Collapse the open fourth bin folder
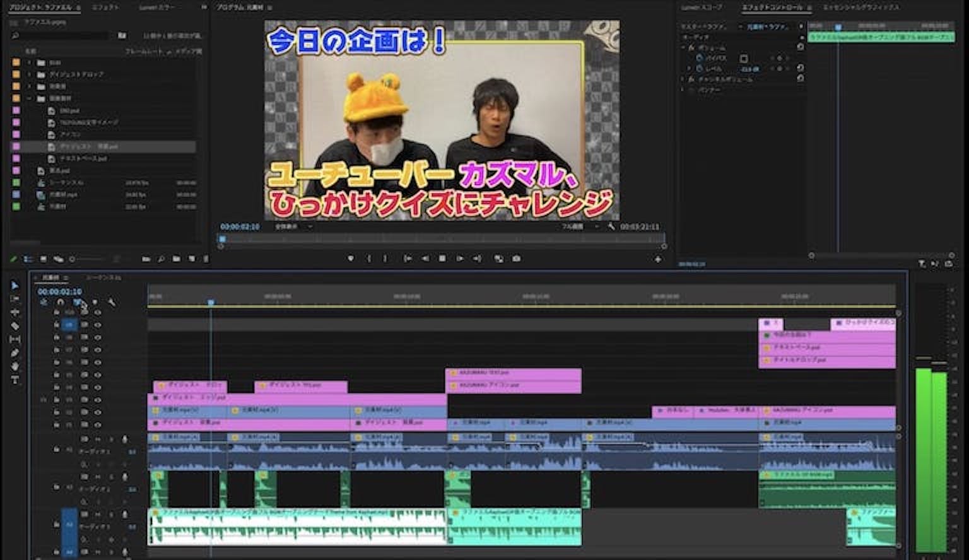The width and height of the screenshot is (969, 560). coord(29,98)
